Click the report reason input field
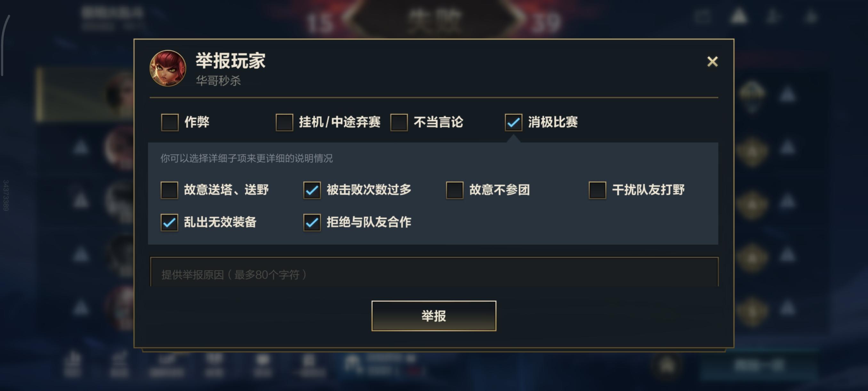This screenshot has width=868, height=391. coord(434,276)
